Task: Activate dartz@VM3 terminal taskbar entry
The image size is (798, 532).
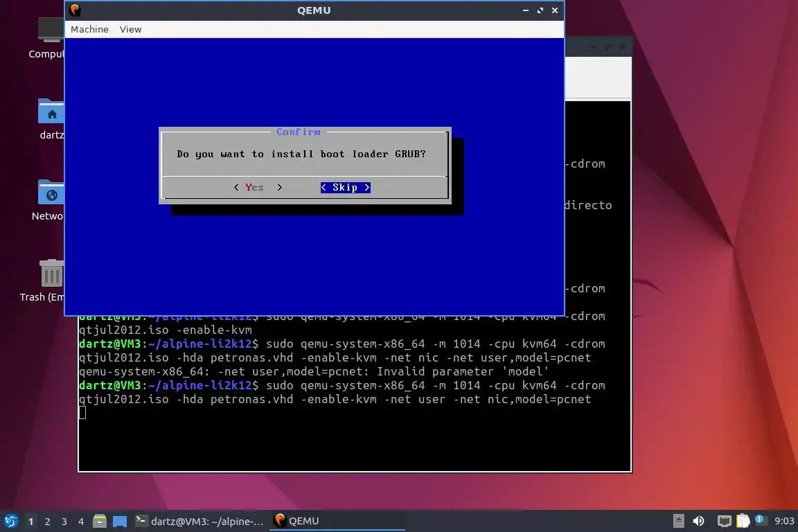Action: click(200, 521)
